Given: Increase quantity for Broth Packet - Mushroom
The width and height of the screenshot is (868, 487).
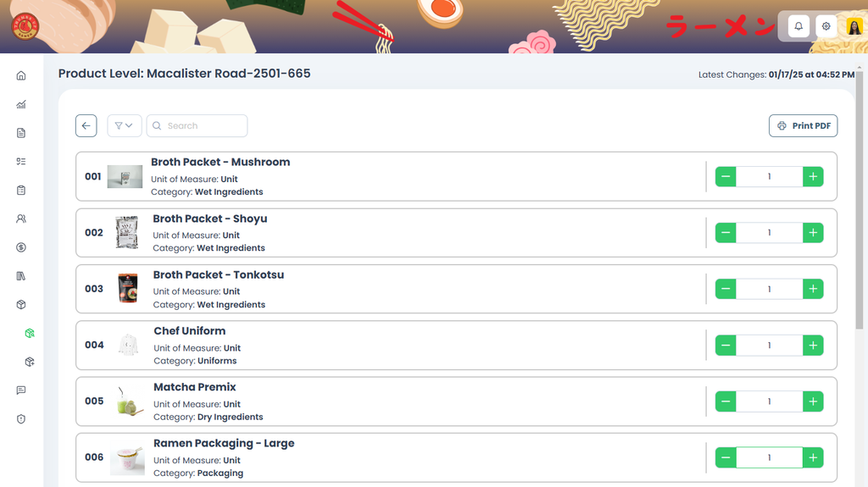Looking at the screenshot, I should pos(813,176).
